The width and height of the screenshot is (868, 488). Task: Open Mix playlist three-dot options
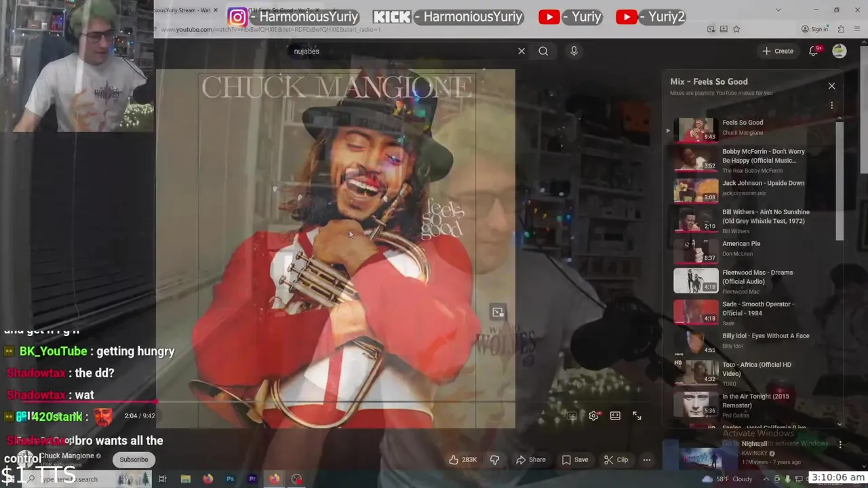831,106
